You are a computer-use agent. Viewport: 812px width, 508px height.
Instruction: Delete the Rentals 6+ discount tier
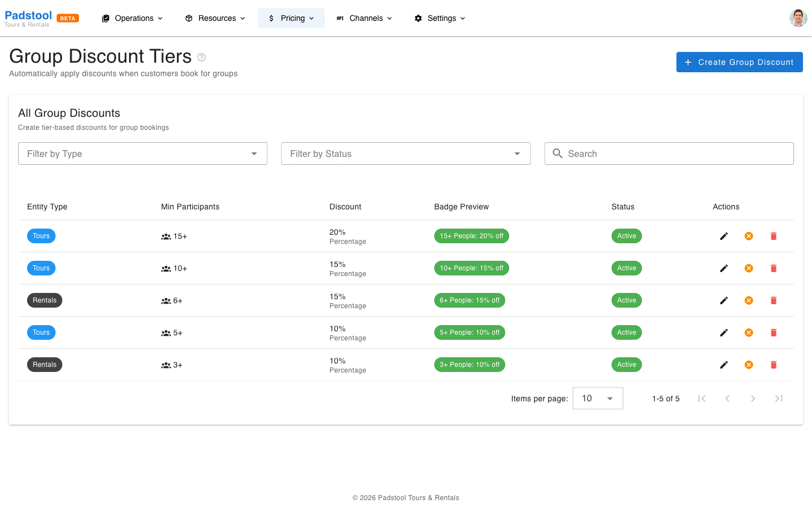point(774,300)
